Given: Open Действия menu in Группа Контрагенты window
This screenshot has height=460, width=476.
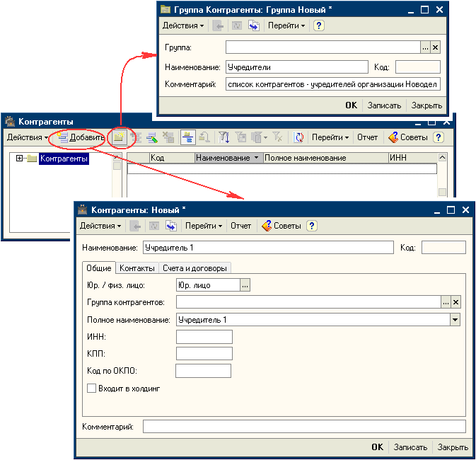Looking at the screenshot, I should coord(182,25).
